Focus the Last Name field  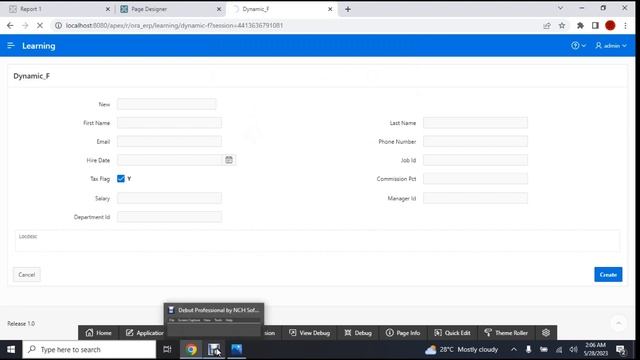475,123
